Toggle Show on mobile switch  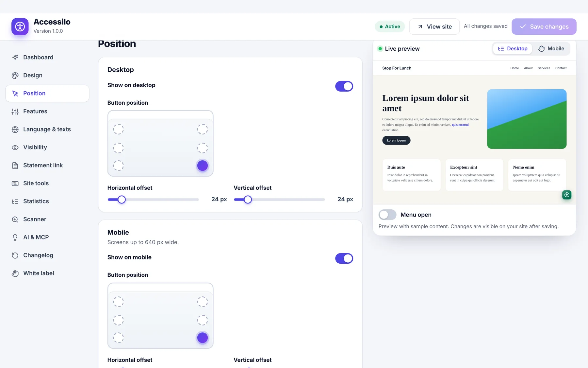(344, 258)
